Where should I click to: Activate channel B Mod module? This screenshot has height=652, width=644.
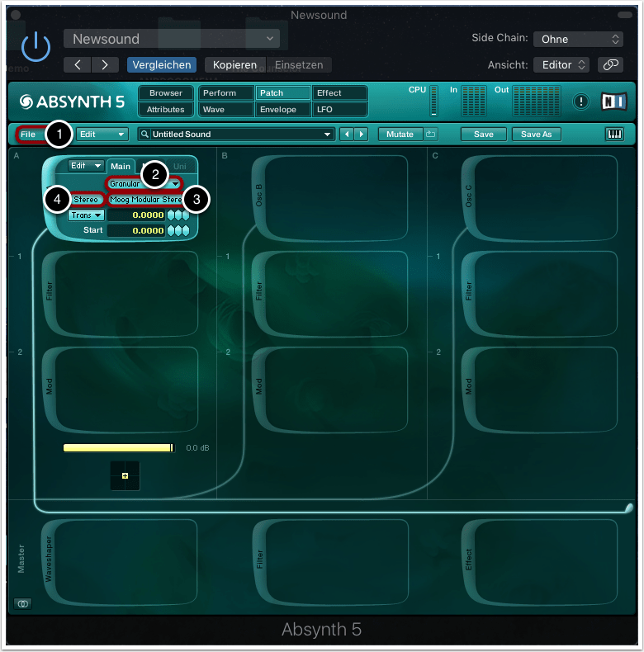click(330, 390)
